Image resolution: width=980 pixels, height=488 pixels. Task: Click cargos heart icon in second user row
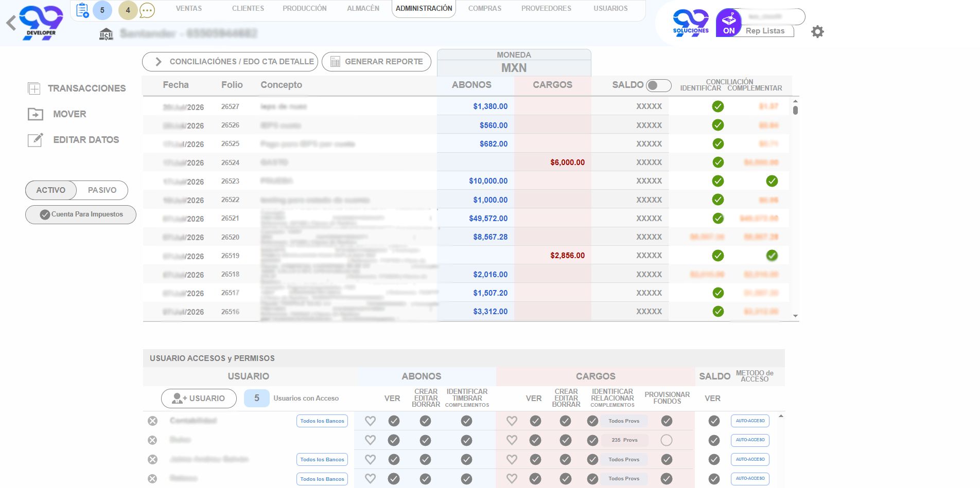(512, 440)
